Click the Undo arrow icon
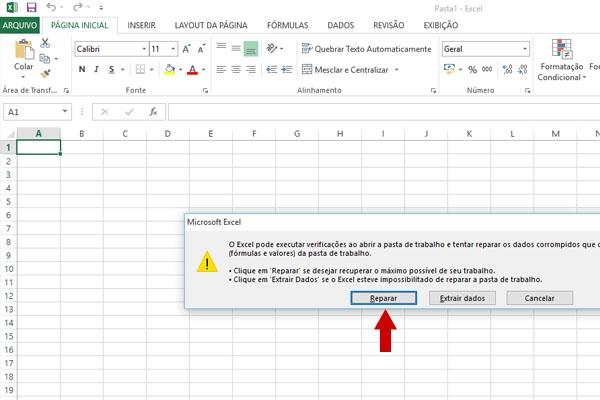The height and width of the screenshot is (400, 600). 51,7
